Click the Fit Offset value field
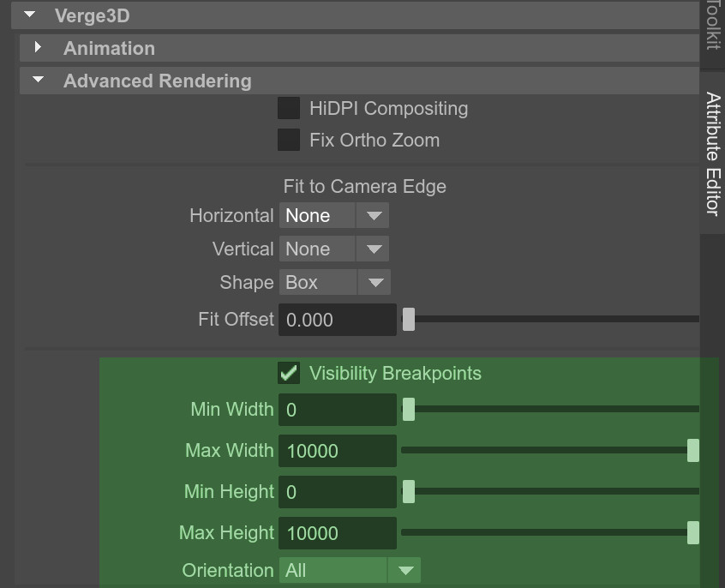725x588 pixels. [338, 320]
